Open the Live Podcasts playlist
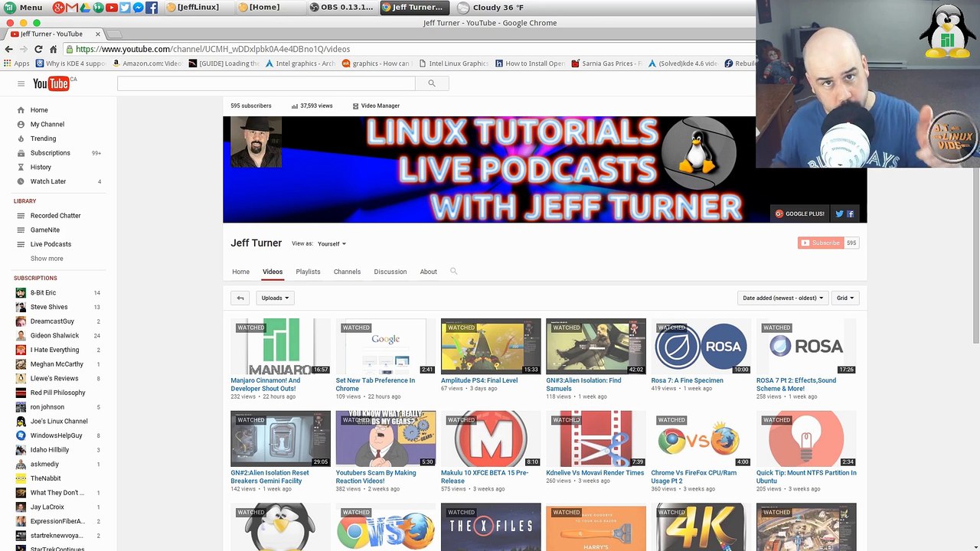Screen dimensions: 980x551 51,244
